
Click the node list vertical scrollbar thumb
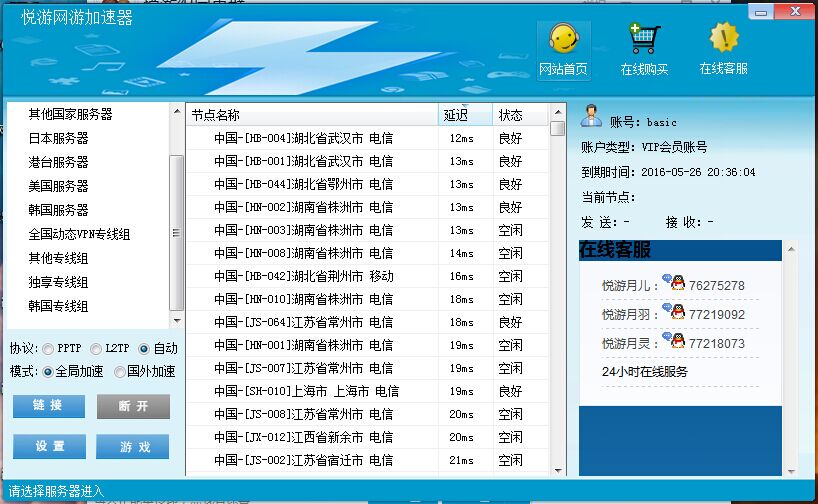(x=557, y=128)
